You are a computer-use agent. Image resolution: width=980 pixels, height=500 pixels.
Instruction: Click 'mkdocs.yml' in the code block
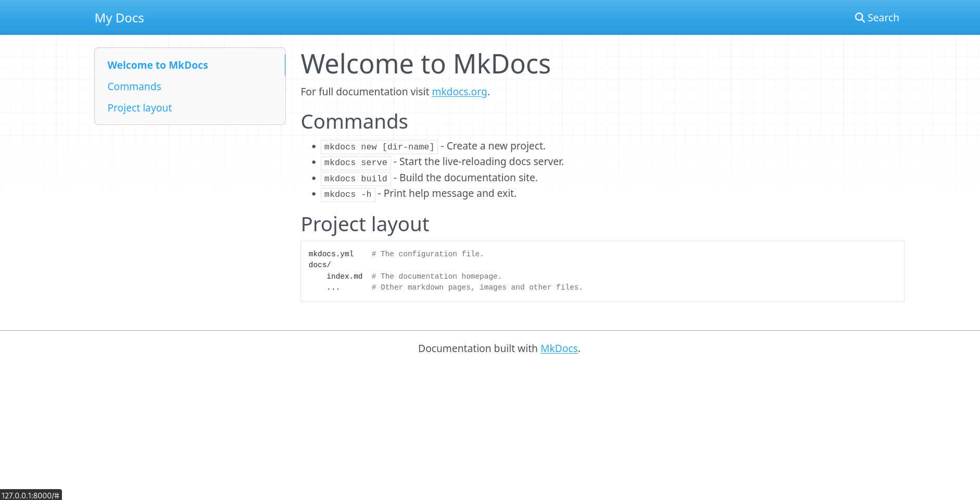331,254
